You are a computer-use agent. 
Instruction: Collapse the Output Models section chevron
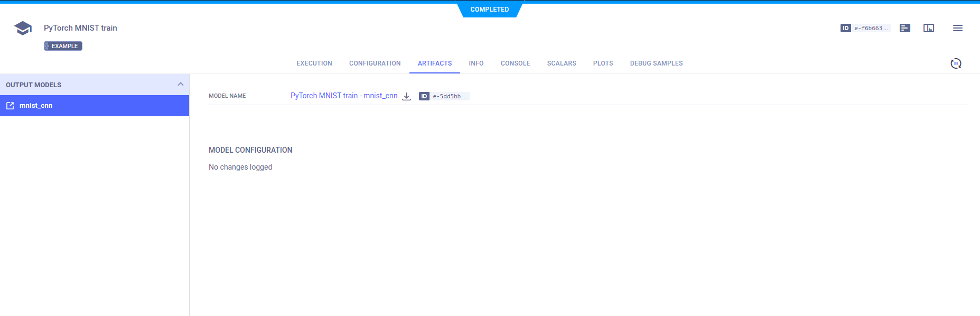(x=181, y=85)
